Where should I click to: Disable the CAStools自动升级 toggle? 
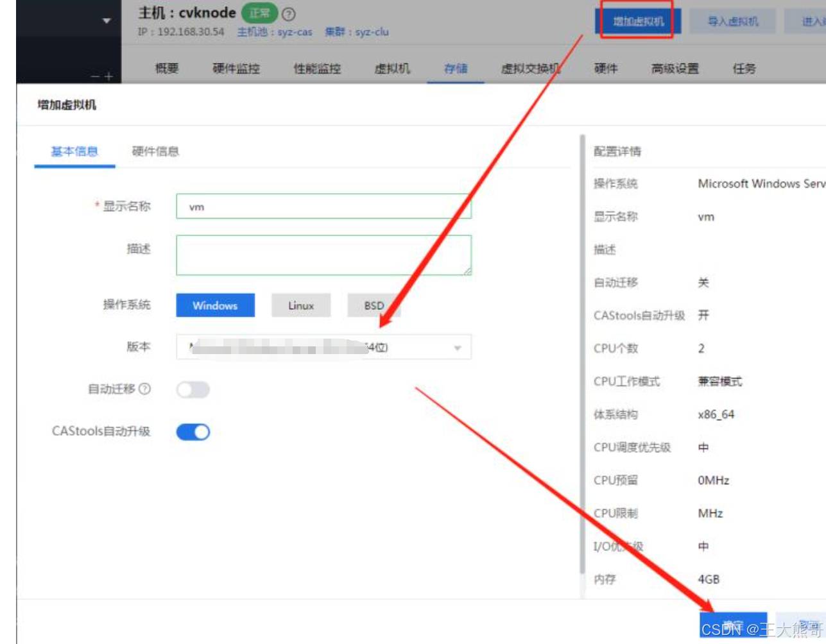tap(193, 432)
